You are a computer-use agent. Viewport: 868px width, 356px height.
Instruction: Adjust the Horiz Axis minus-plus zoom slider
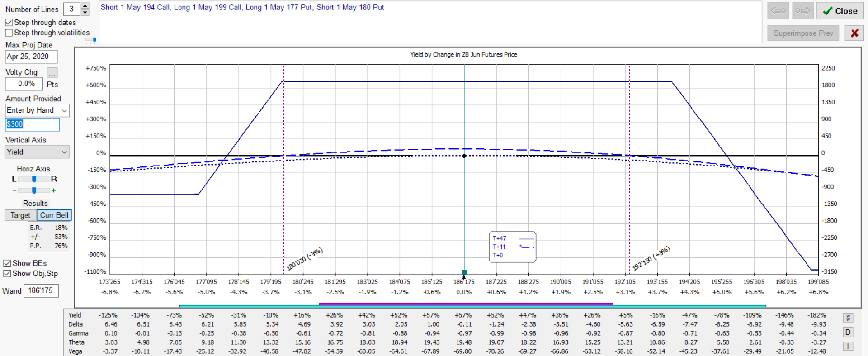[34, 190]
